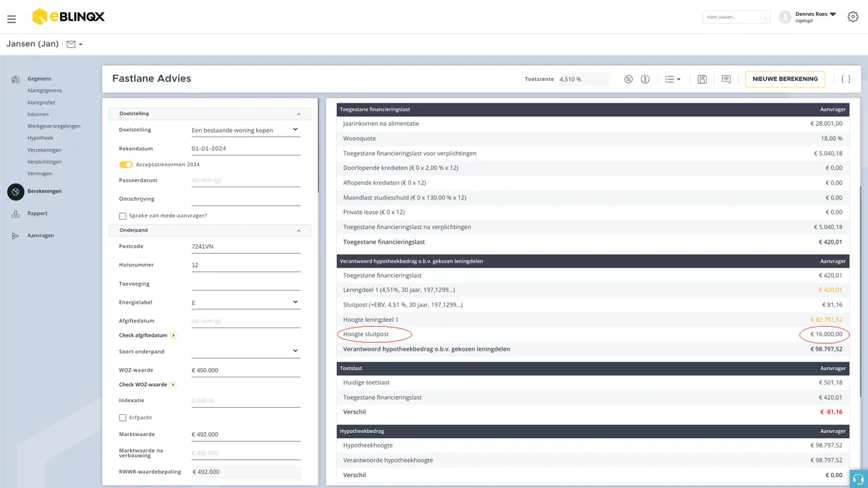Click the Gegevens sidebar icon

pyautogui.click(x=15, y=79)
